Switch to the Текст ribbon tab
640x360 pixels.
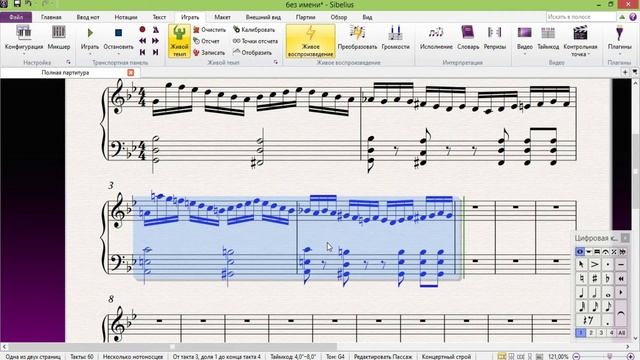click(159, 17)
